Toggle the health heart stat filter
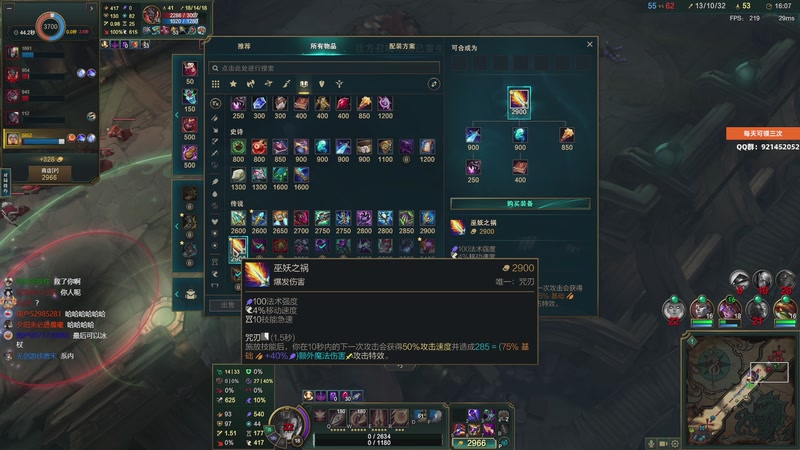800x450 pixels. (x=215, y=221)
